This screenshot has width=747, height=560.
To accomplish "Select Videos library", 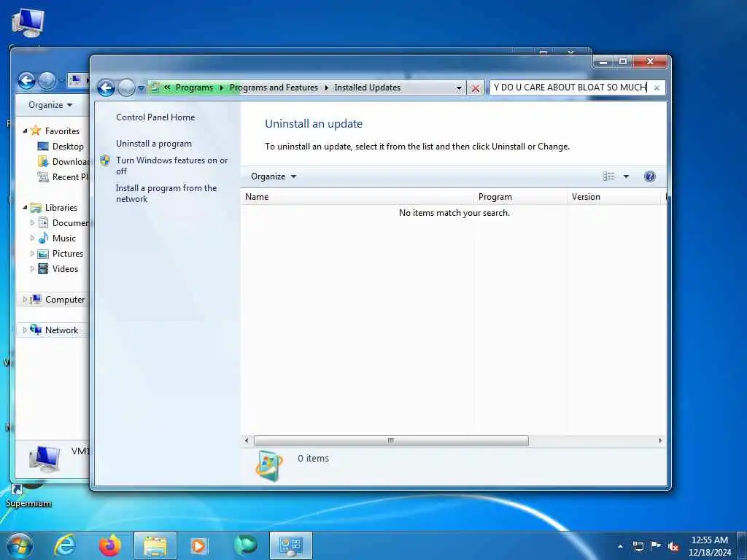I will pos(65,269).
